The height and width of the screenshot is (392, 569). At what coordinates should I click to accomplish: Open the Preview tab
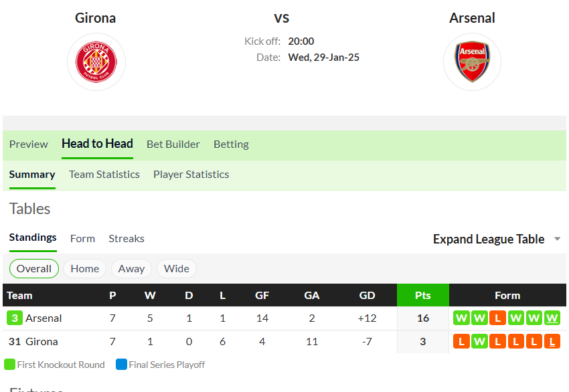point(29,144)
